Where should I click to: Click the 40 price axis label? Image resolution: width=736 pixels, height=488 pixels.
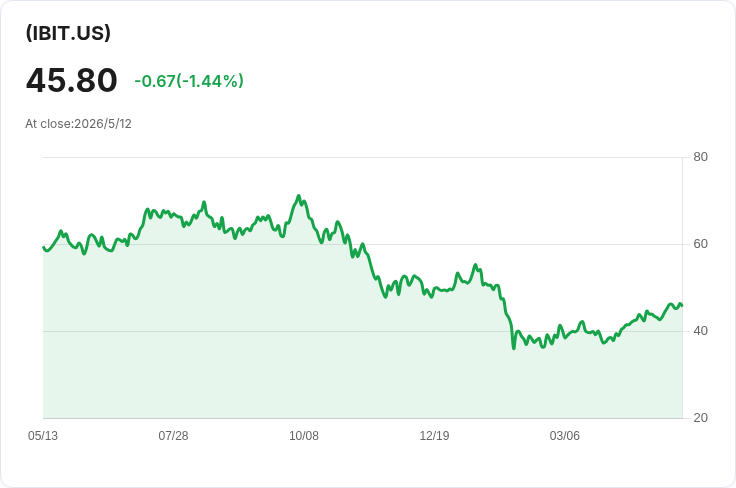click(700, 331)
